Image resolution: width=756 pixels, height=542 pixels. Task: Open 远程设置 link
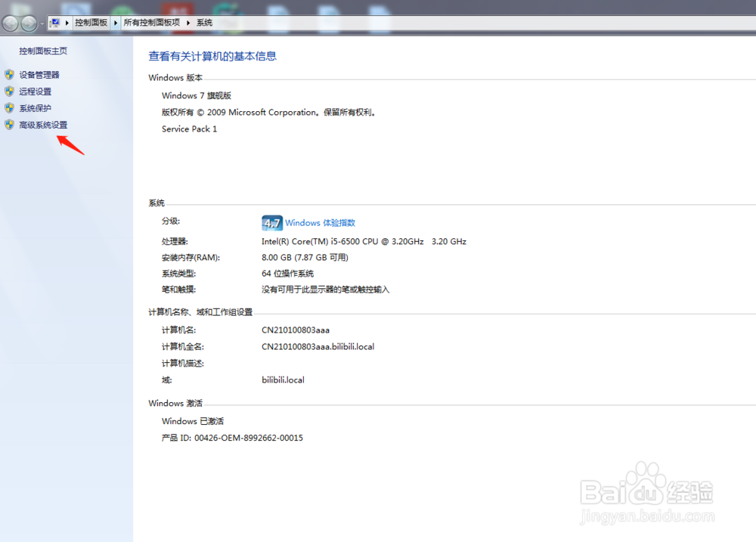tap(36, 91)
